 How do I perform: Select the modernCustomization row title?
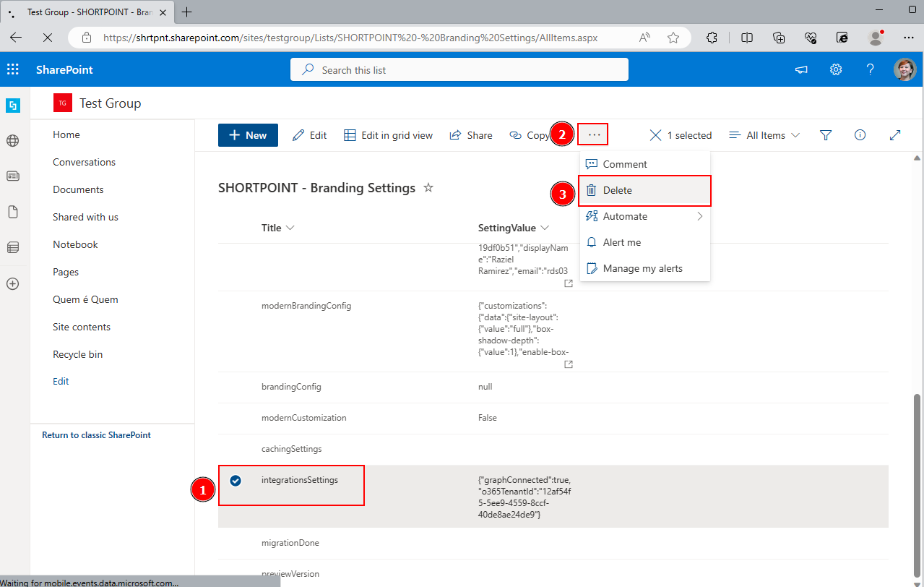coord(303,418)
